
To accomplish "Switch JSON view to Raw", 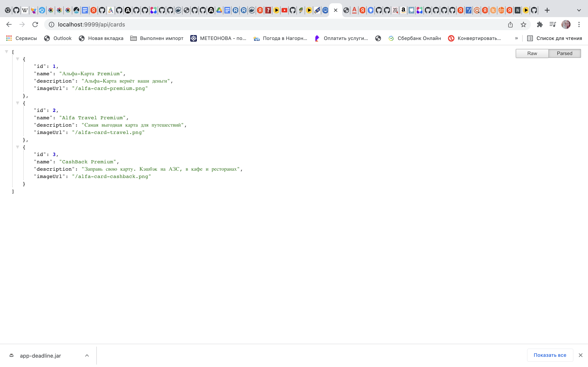I will (532, 53).
